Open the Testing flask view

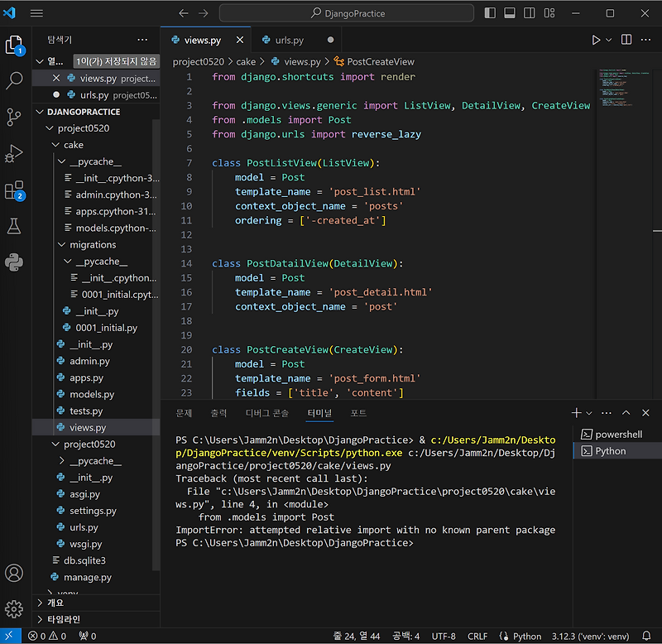pos(14,226)
